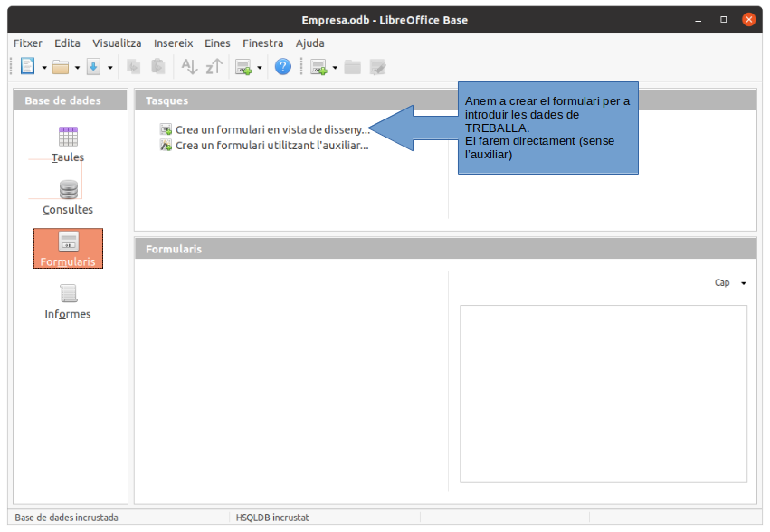Open the Cap preview mode dropdown
Image resolution: width=770 pixels, height=532 pixels.
pyautogui.click(x=730, y=283)
